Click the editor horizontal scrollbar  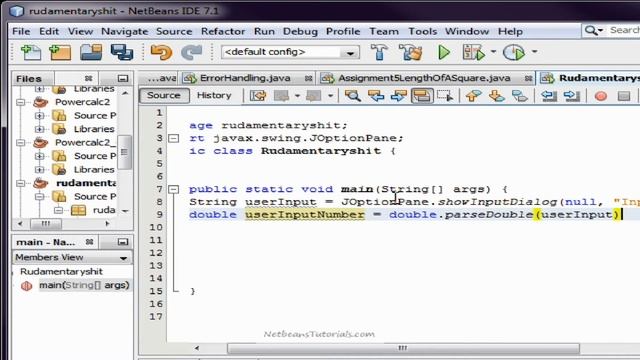403,348
